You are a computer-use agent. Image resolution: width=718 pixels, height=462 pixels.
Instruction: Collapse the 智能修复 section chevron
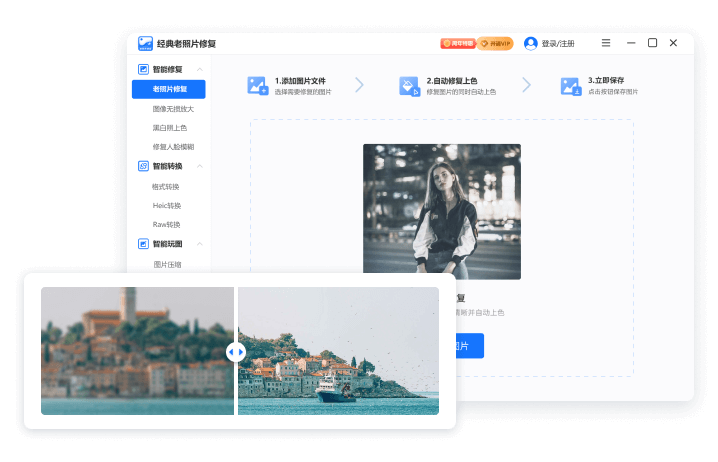200,69
